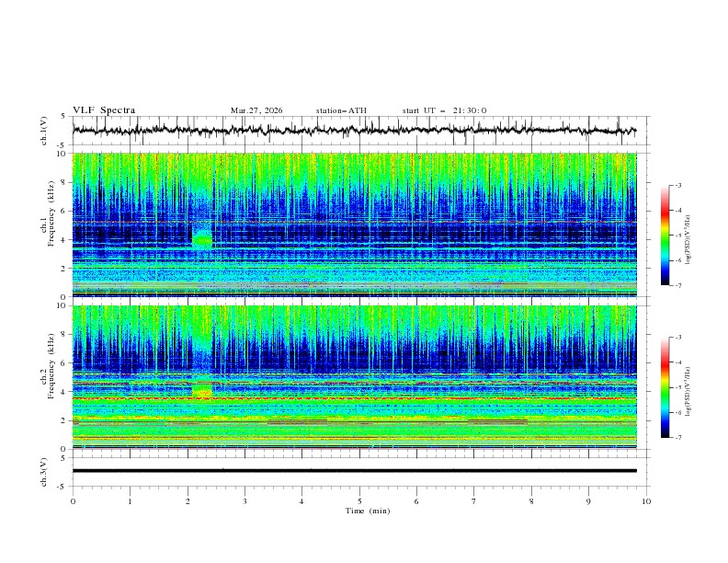Click the ch.3 flat voltage trace

pyautogui.click(x=354, y=471)
